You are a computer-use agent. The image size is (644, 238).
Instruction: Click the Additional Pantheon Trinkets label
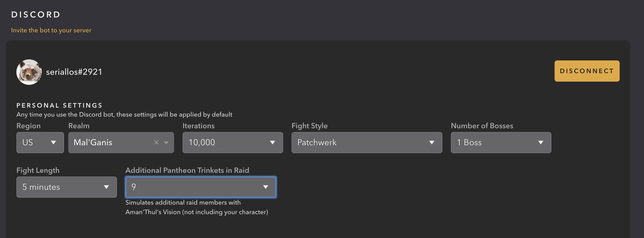pyautogui.click(x=187, y=170)
